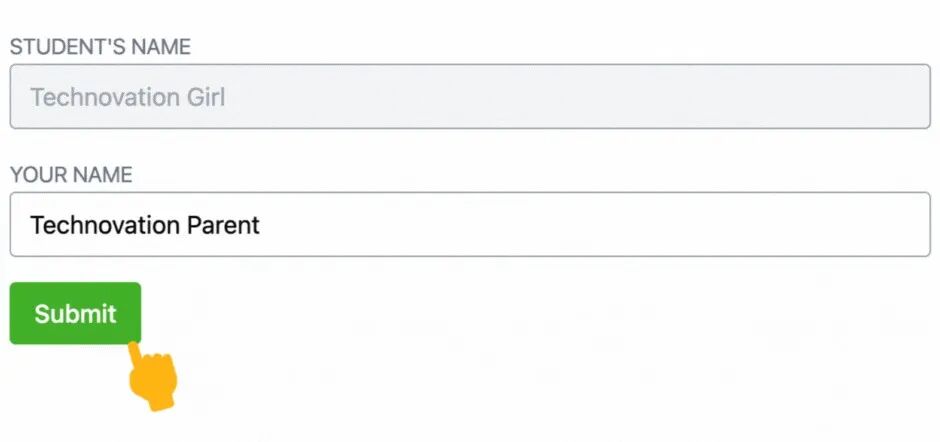Click the green Submit button

pos(75,313)
